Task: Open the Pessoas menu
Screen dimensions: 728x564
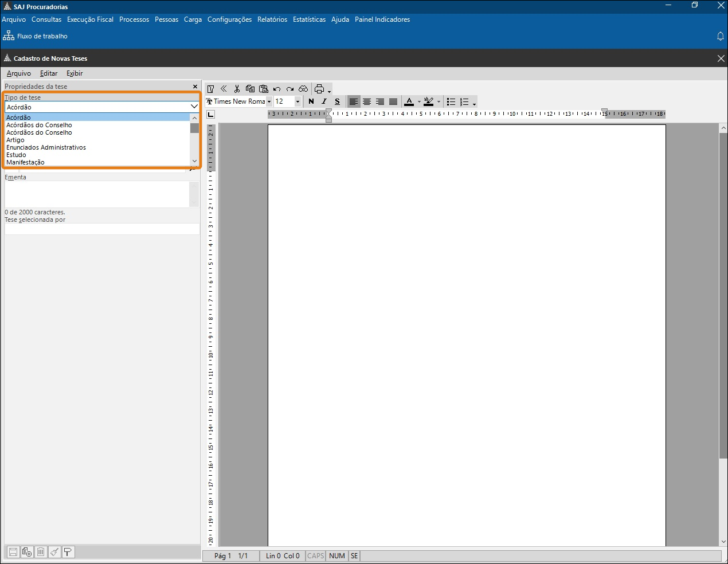Action: click(x=166, y=19)
